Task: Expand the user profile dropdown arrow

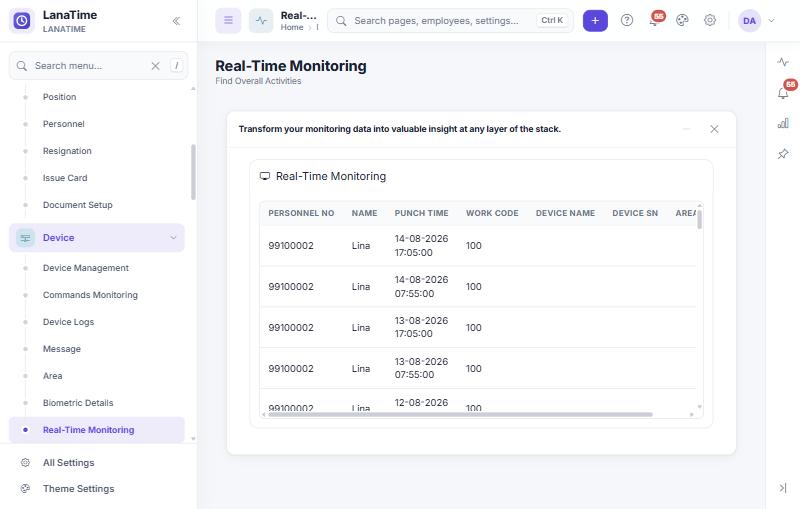Action: [x=771, y=21]
